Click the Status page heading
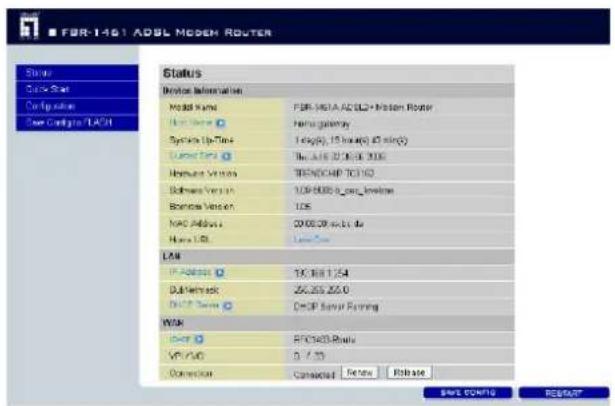 click(x=182, y=73)
